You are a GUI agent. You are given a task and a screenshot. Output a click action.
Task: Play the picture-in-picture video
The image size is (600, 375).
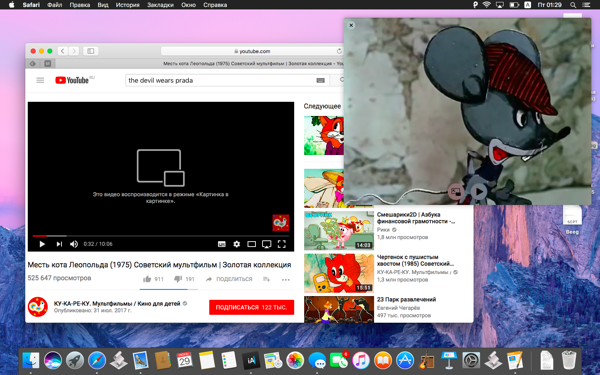point(479,191)
